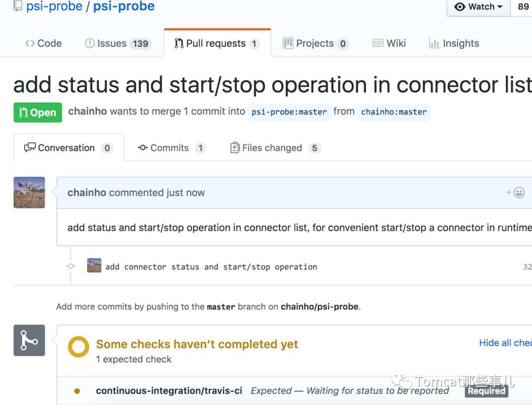Open the 'add connector status and start/stop operation' commit
The width and height of the screenshot is (532, 405).
pyautogui.click(x=211, y=267)
